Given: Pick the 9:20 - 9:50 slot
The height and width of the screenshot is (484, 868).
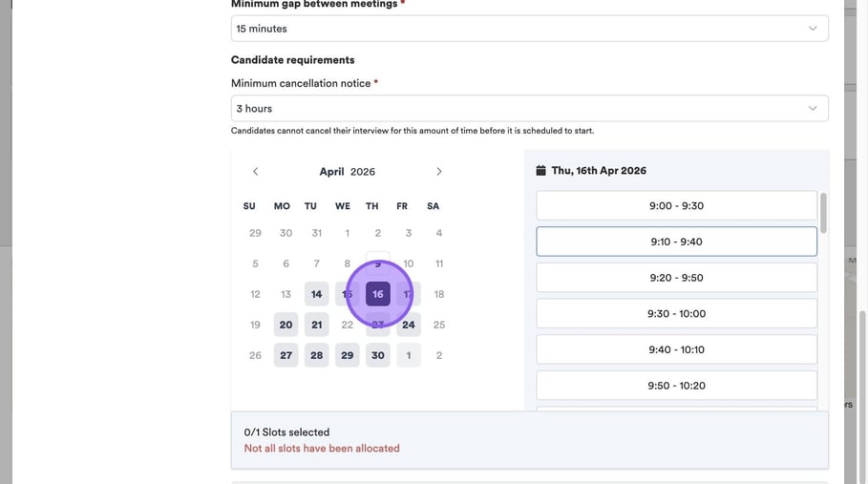Looking at the screenshot, I should [x=676, y=278].
